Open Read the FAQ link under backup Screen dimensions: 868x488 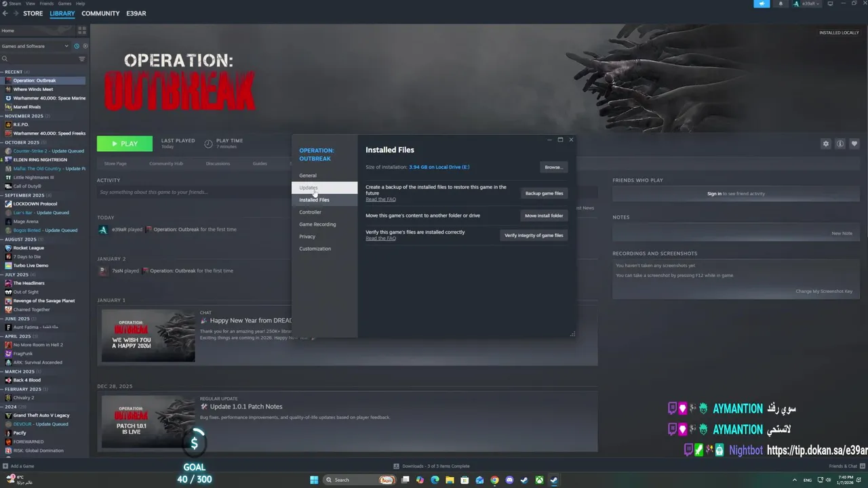[380, 199]
